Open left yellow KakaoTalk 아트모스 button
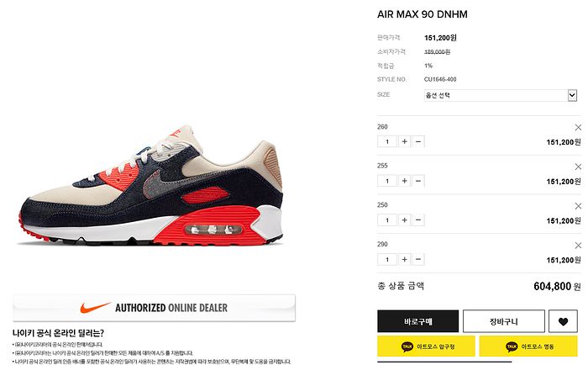This screenshot has width=588, height=365. click(426, 346)
